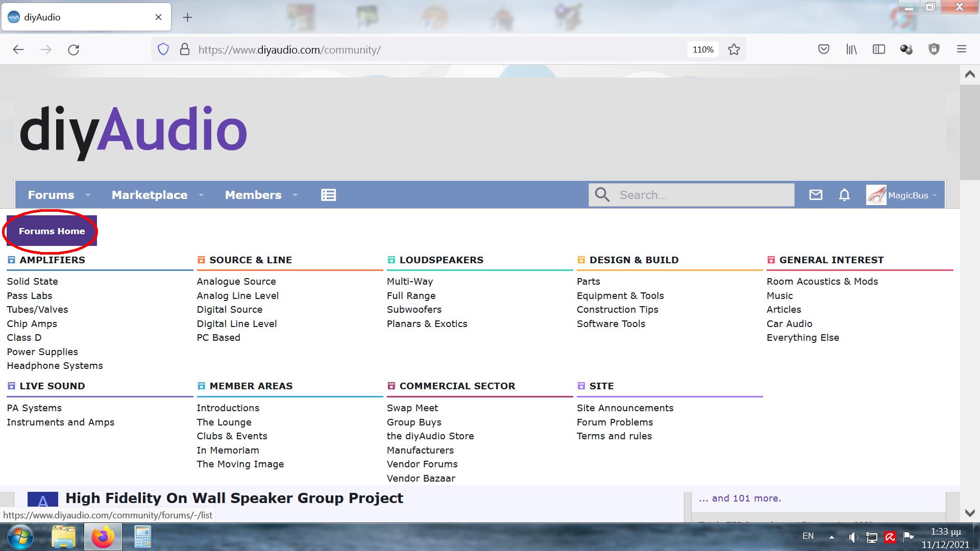Open the shield extension icon in toolbar
Viewport: 980px width, 551px height.
(x=934, y=49)
